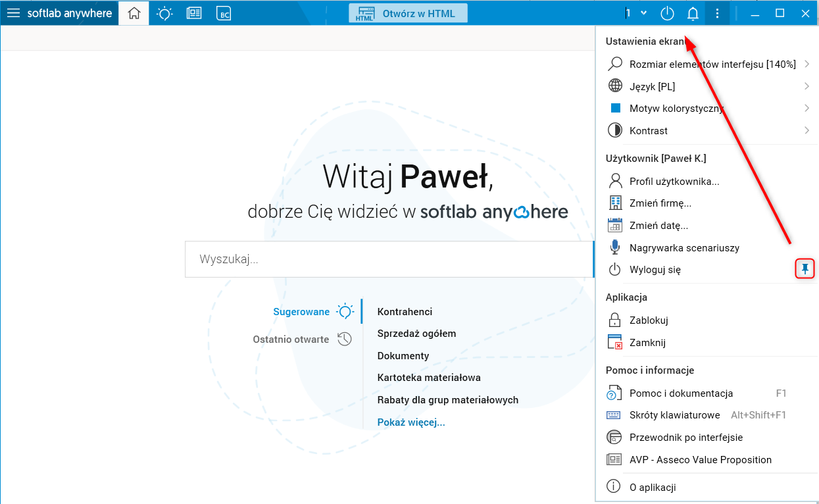Open Skróty klawiaturowe

[x=674, y=415]
